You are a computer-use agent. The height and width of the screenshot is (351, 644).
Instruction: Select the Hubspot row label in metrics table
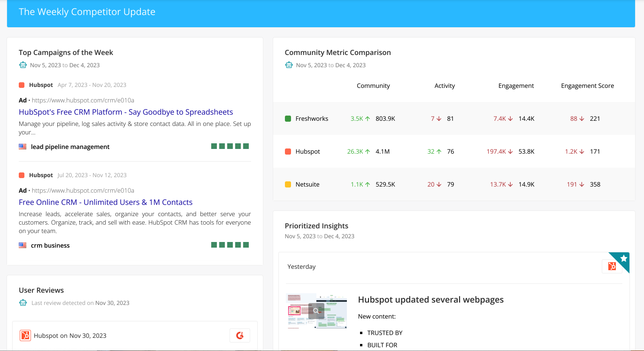tap(308, 152)
